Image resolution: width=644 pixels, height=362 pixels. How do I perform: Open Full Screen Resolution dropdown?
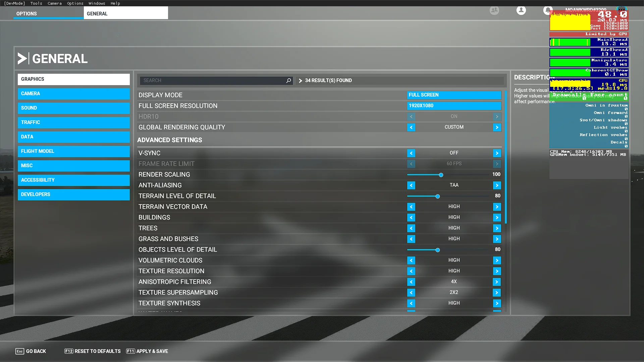tap(454, 106)
